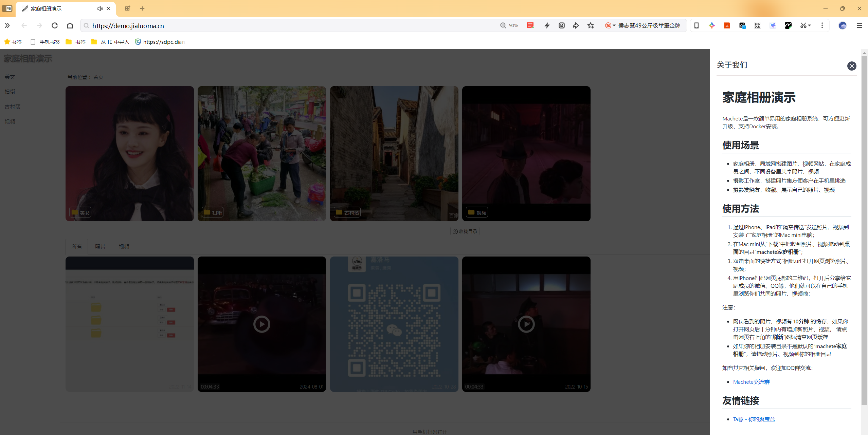Go to the browser home page

pos(70,25)
